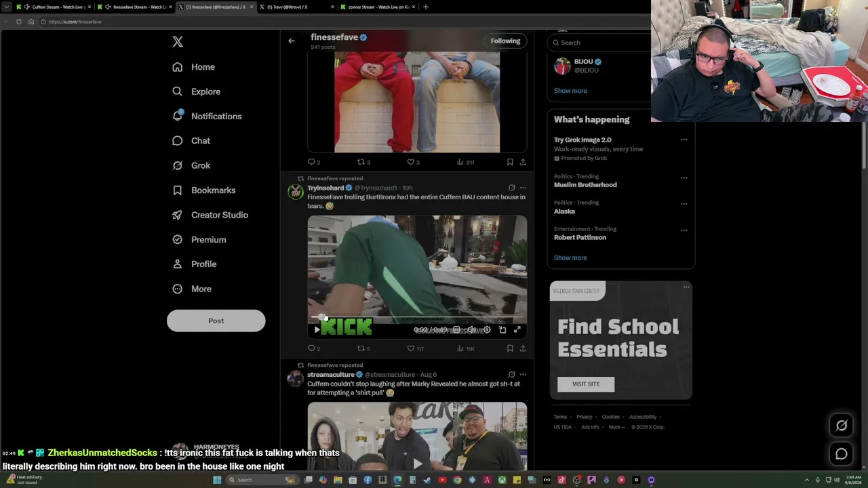The height and width of the screenshot is (488, 868).
Task: Reply to the top post with 911 views
Action: click(x=312, y=162)
